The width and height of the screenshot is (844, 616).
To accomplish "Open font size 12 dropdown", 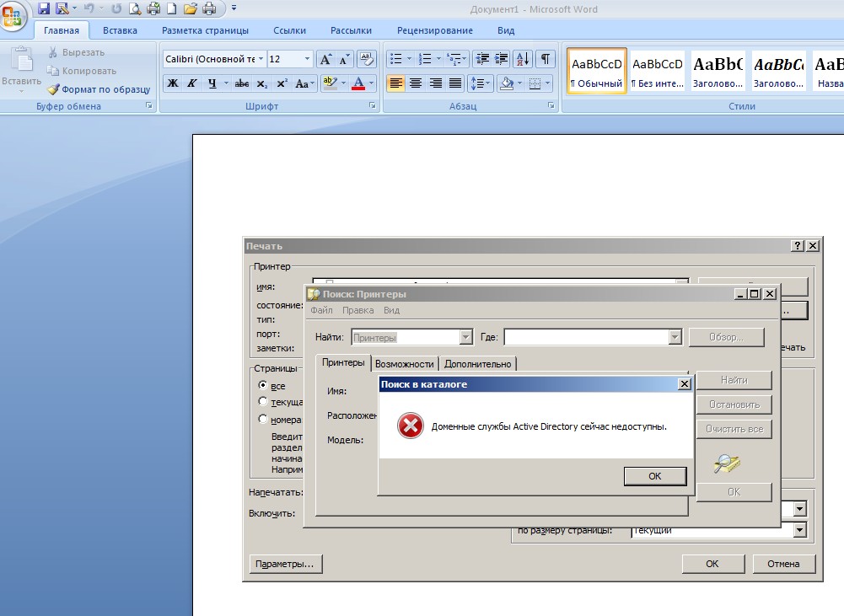I will click(x=308, y=59).
